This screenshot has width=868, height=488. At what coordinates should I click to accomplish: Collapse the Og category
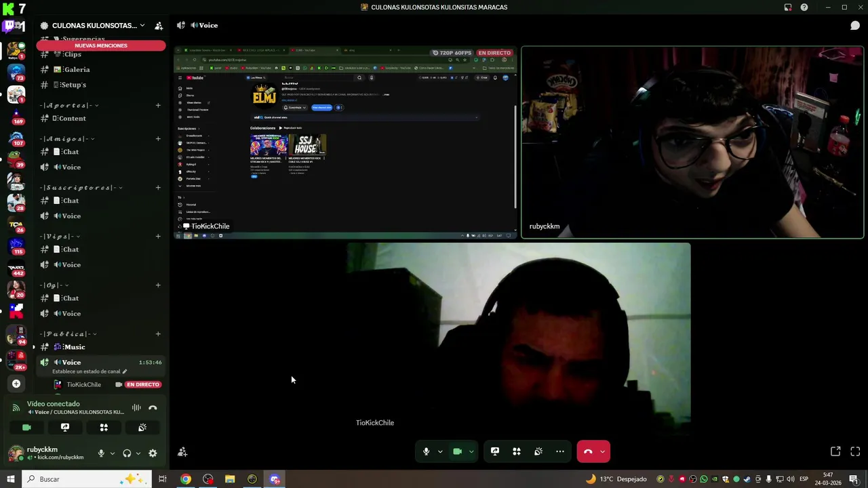54,285
